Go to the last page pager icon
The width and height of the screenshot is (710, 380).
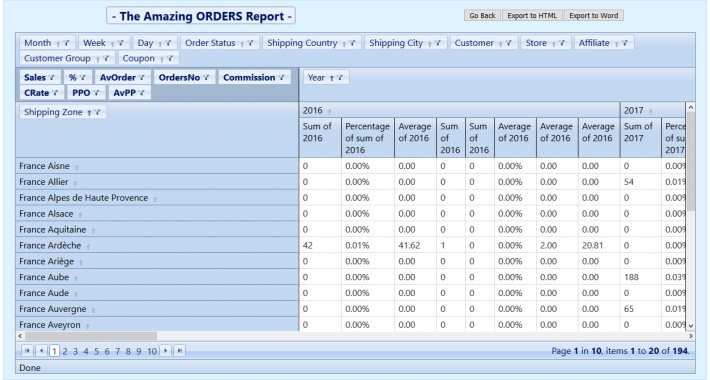click(180, 351)
